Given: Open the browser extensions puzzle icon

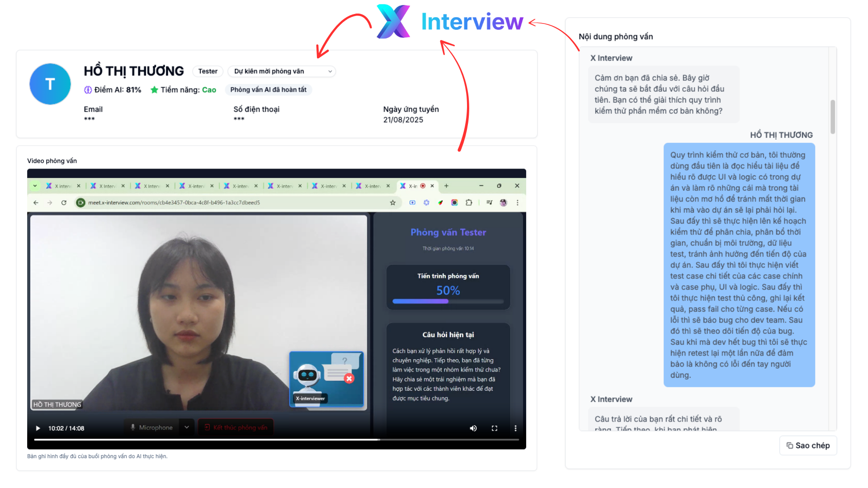Looking at the screenshot, I should [x=469, y=203].
